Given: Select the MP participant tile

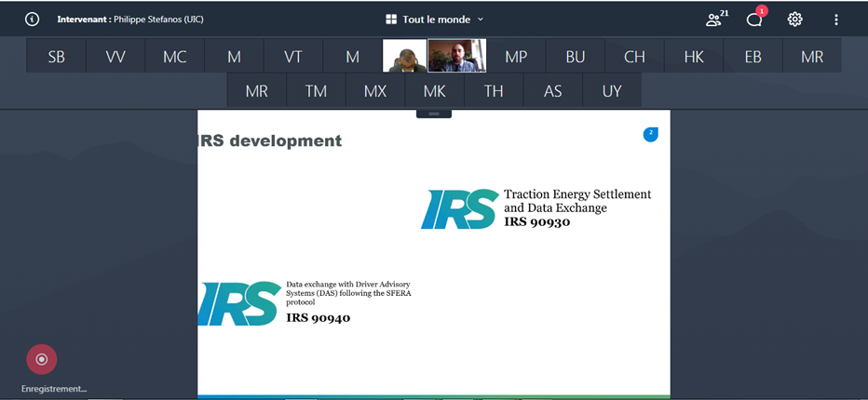Looking at the screenshot, I should coord(516,56).
